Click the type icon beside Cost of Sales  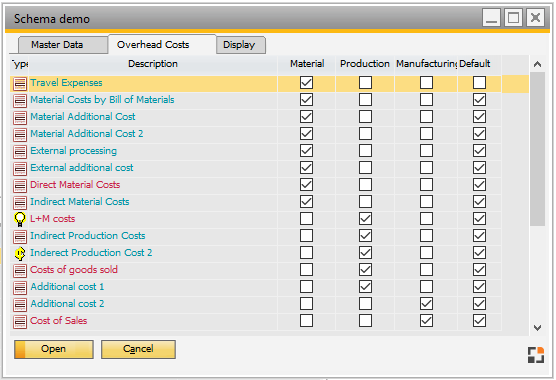click(x=20, y=322)
